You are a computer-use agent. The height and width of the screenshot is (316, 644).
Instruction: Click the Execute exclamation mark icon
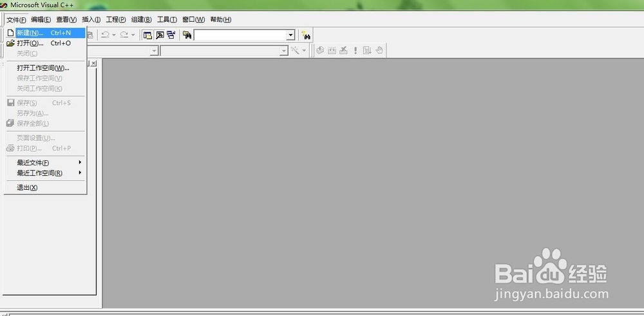click(355, 50)
